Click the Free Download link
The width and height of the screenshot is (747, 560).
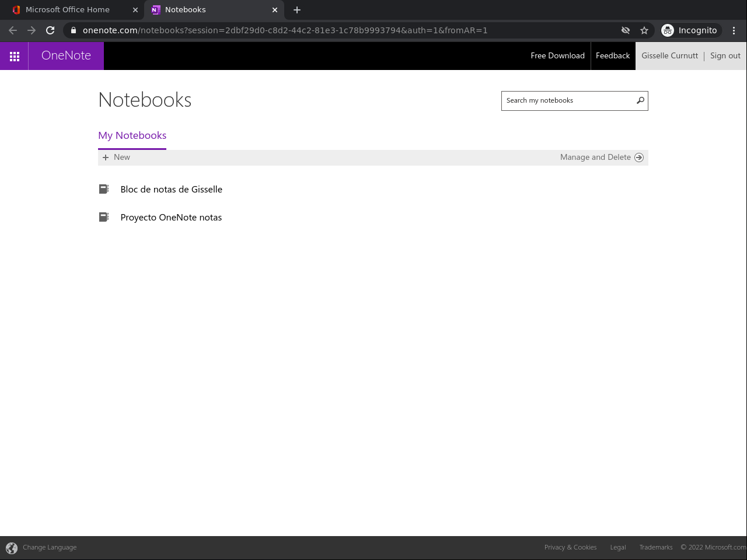(x=557, y=56)
